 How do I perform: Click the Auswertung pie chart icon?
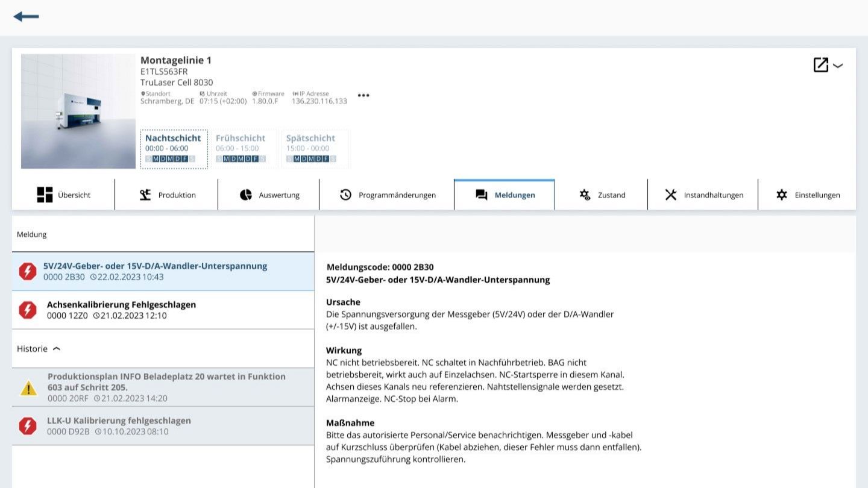246,195
